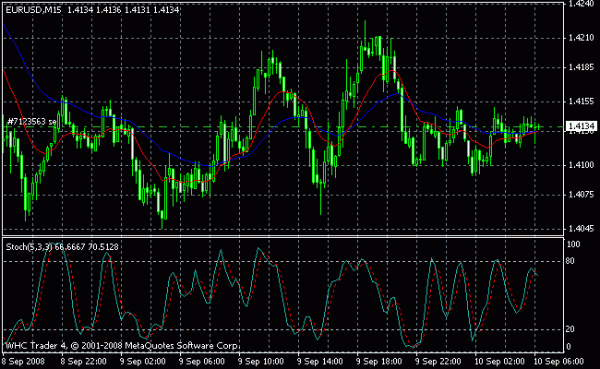600x369 pixels.
Task: Click the 1.4075 price scale label
Action: 581,195
